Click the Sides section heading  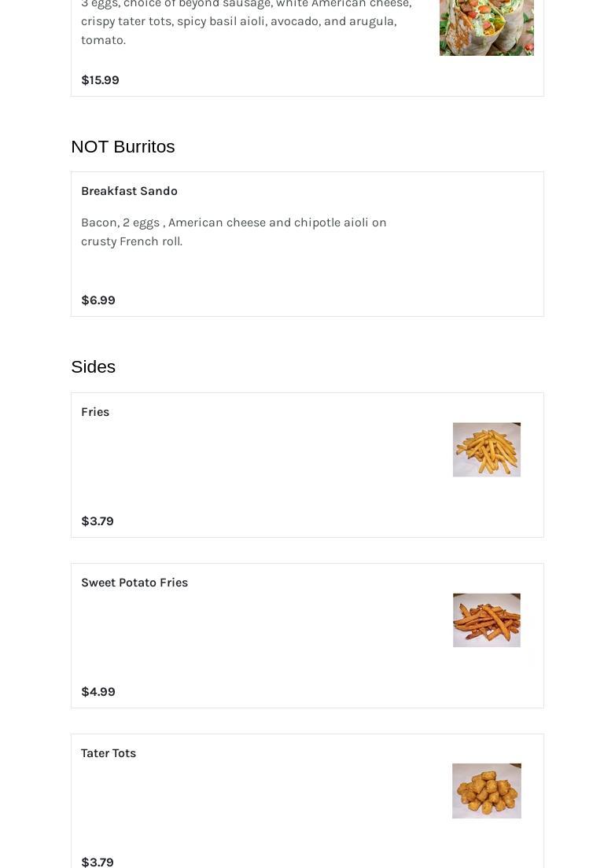click(93, 367)
